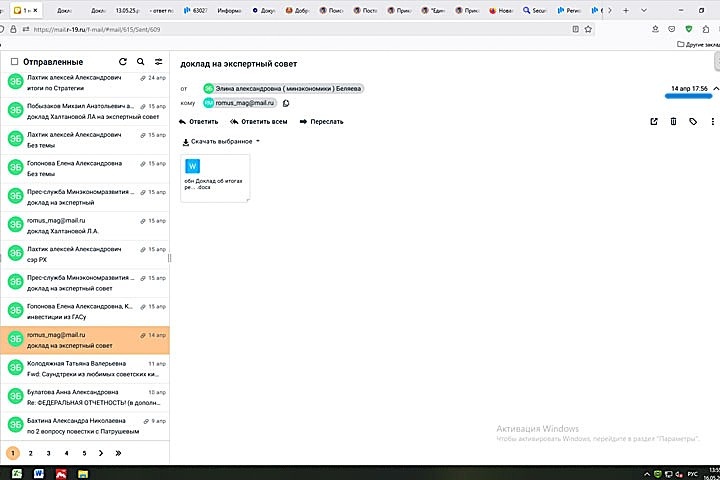This screenshot has width=720, height=480.
Task: Toggle reader view icon in address bar
Action: tap(575, 29)
